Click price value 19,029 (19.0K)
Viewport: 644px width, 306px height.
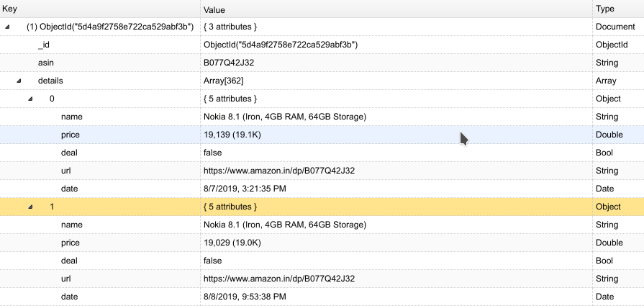(232, 243)
